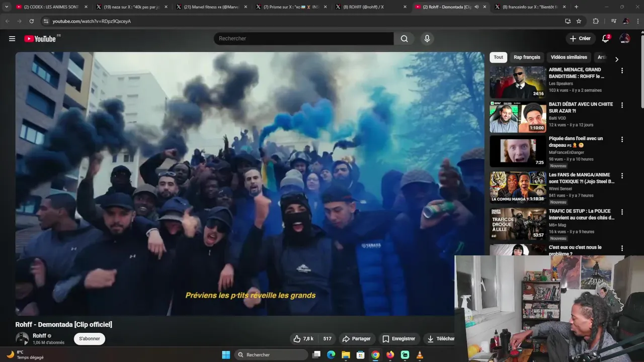Image resolution: width=644 pixels, height=362 pixels.
Task: Go back with Chrome back arrow
Action: (x=7, y=21)
